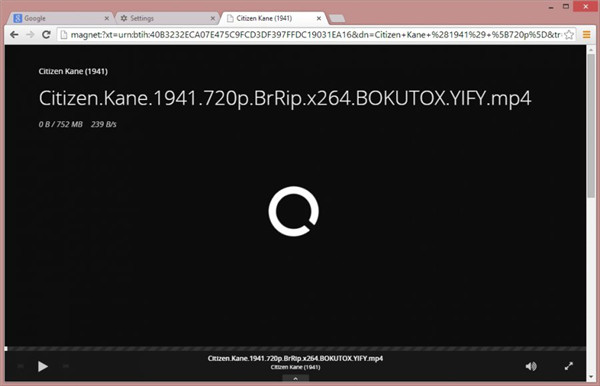Bookmark the page with the star icon
Viewport: 600px width, 386px height.
569,35
